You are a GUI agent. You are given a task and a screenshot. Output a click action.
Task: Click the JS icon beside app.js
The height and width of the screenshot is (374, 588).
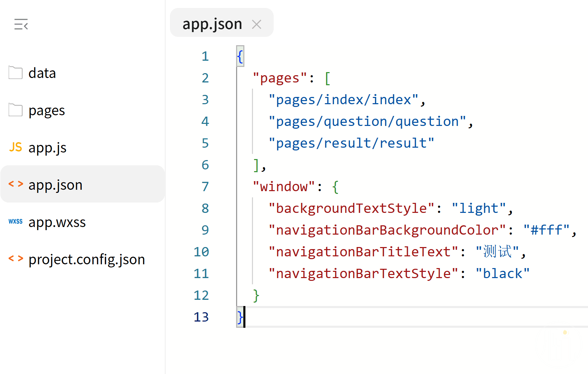16,147
